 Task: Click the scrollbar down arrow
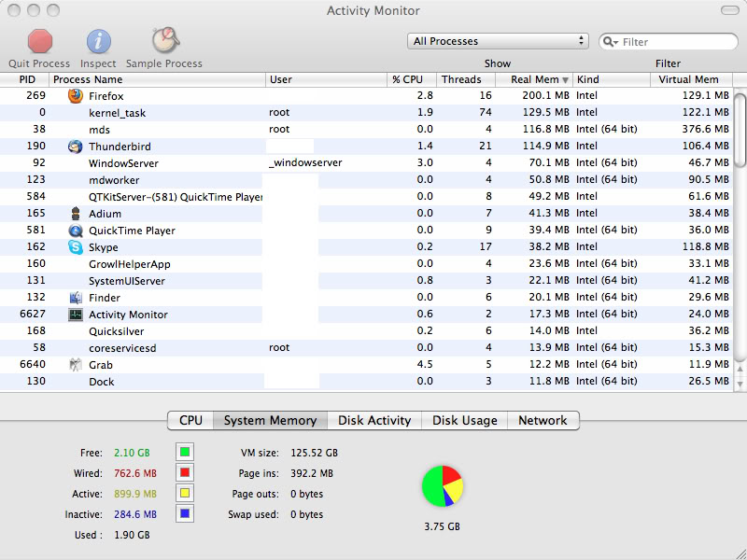tap(740, 384)
